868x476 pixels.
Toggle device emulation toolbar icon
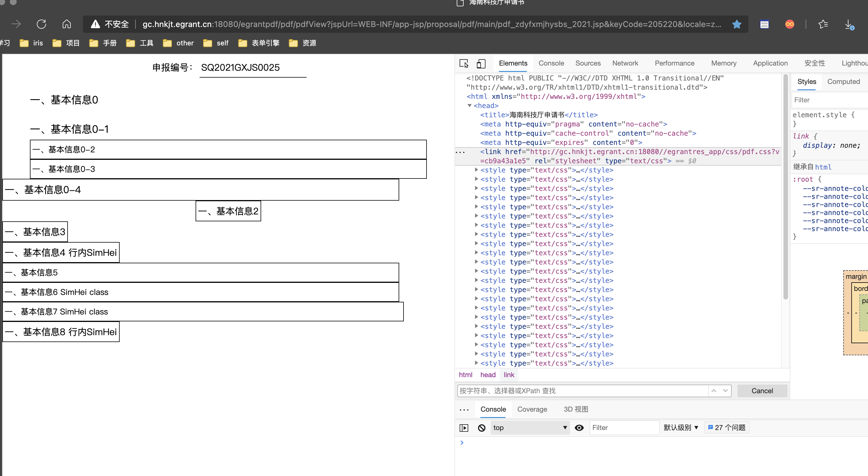click(481, 63)
